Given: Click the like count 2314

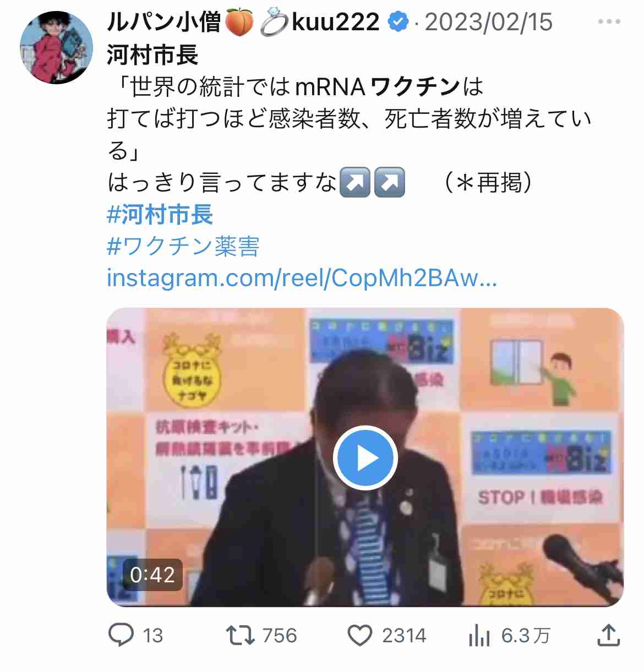Looking at the screenshot, I should tap(404, 636).
